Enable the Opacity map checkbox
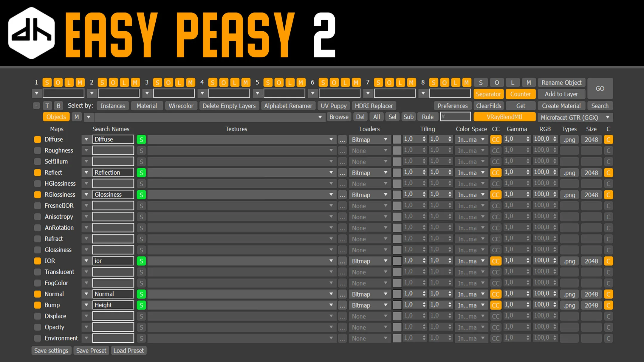Image resolution: width=644 pixels, height=362 pixels. pos(38,327)
